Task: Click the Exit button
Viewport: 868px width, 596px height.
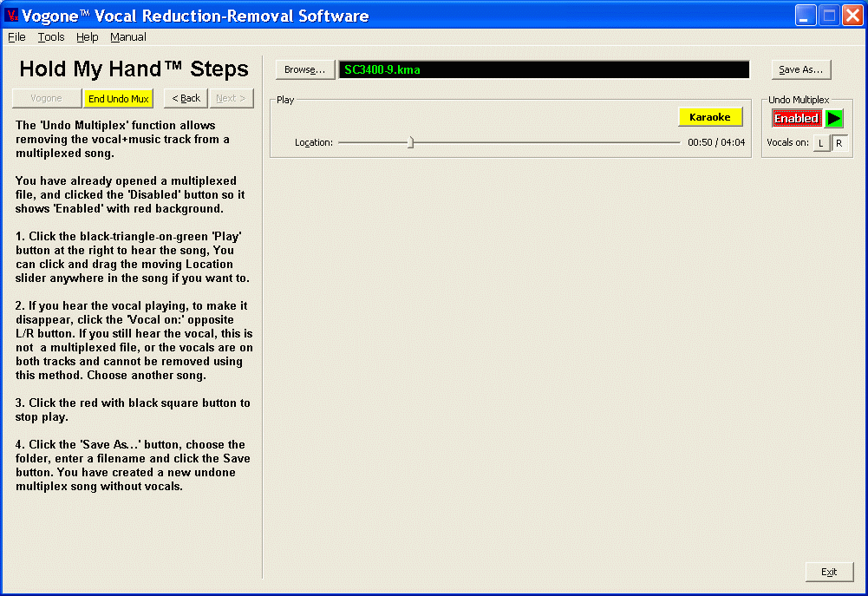Action: pyautogui.click(x=829, y=572)
